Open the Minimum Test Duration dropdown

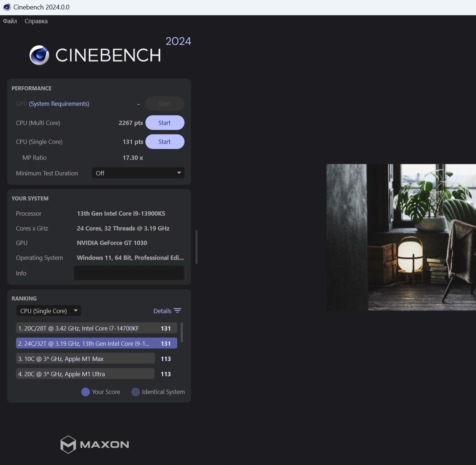tap(138, 173)
